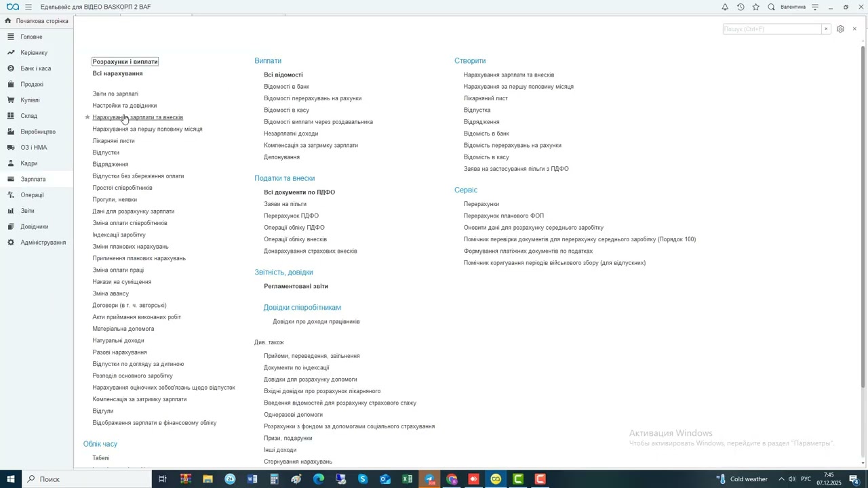Open Windows Start button
The image size is (868, 488).
click(x=11, y=479)
